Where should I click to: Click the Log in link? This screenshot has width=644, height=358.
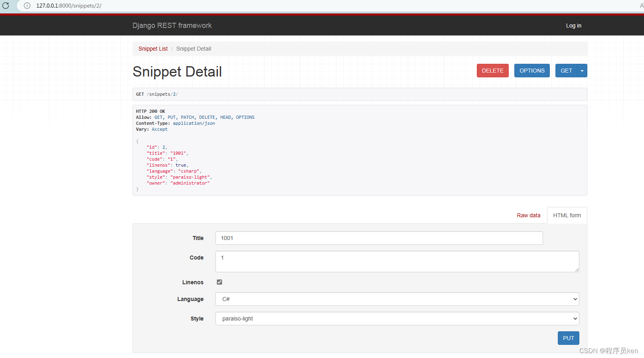click(573, 26)
